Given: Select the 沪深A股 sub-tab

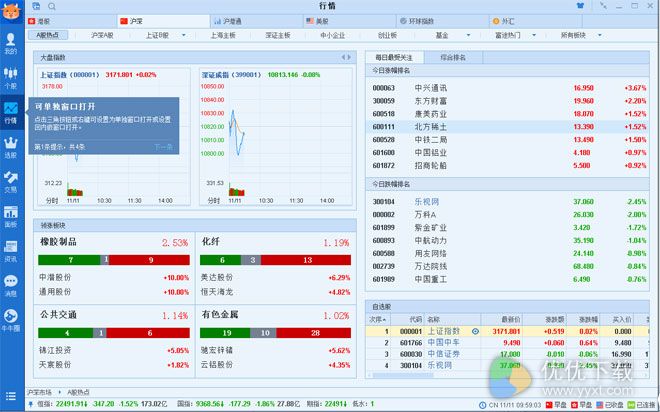Looking at the screenshot, I should click(102, 35).
